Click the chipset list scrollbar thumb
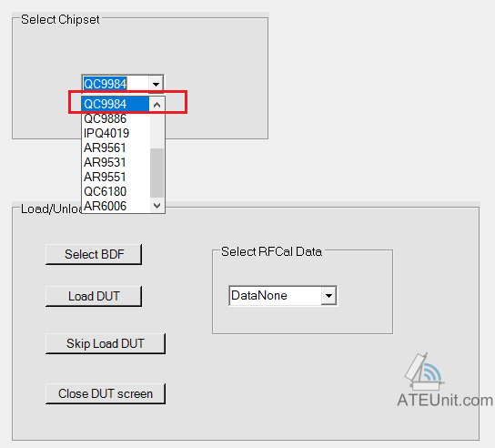Viewport: 495px width, 448px height. (157, 172)
